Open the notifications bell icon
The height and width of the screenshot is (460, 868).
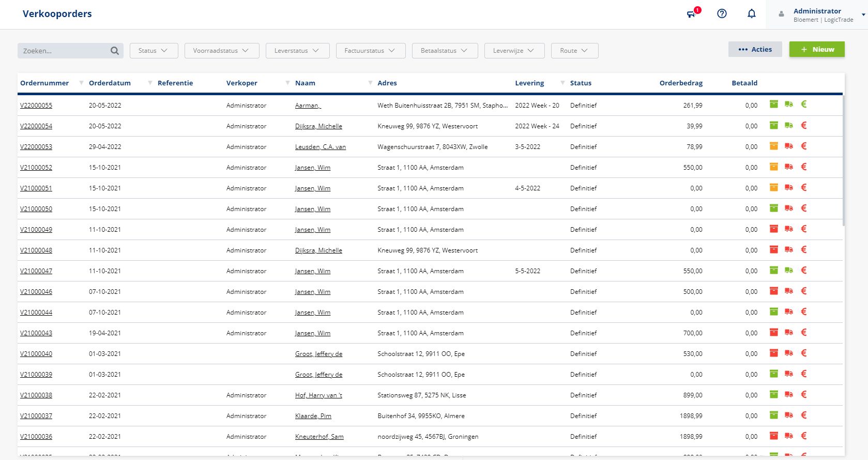(x=751, y=14)
